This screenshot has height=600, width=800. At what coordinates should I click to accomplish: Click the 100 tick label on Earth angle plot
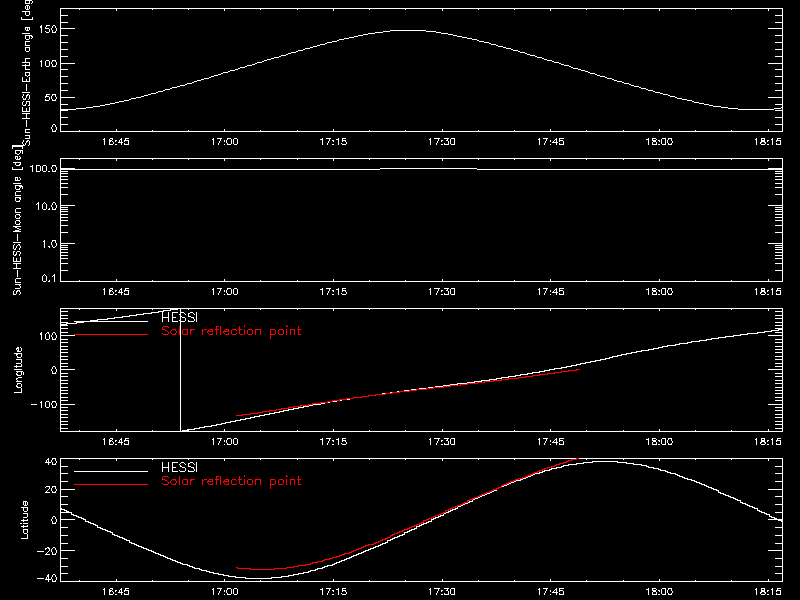click(x=48, y=64)
